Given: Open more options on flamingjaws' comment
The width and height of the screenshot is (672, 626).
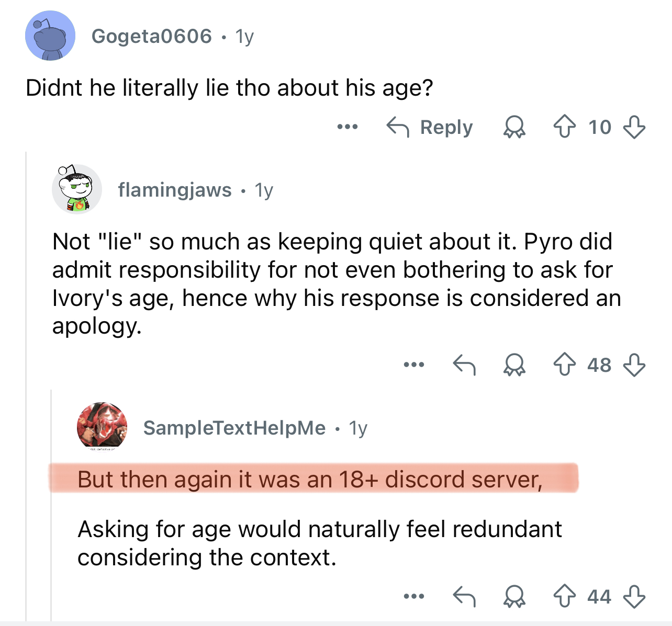Looking at the screenshot, I should 414,365.
